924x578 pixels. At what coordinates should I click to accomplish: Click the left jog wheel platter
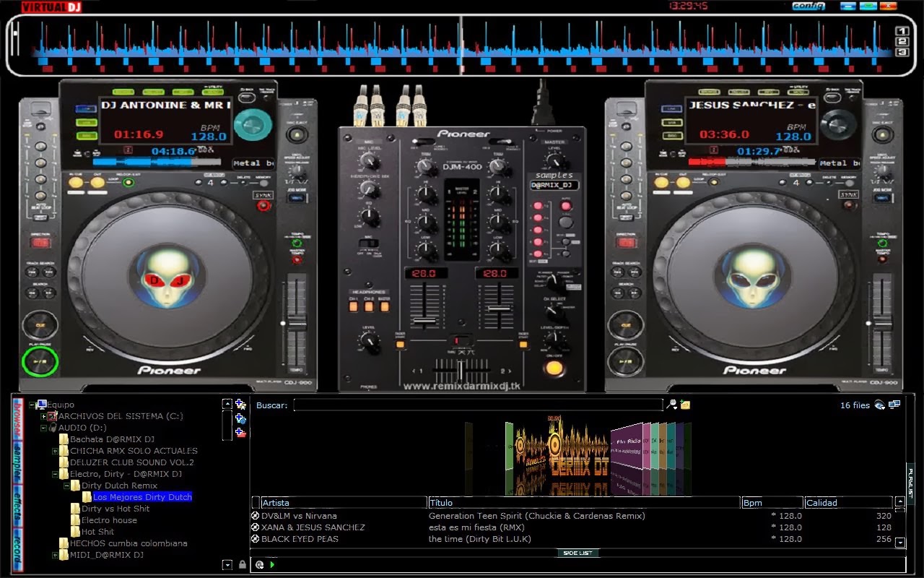pos(167,277)
